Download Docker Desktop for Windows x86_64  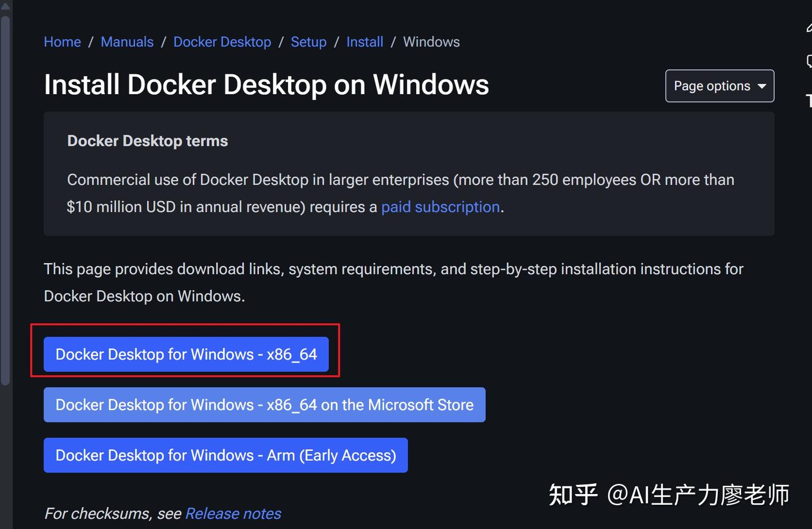coord(186,354)
